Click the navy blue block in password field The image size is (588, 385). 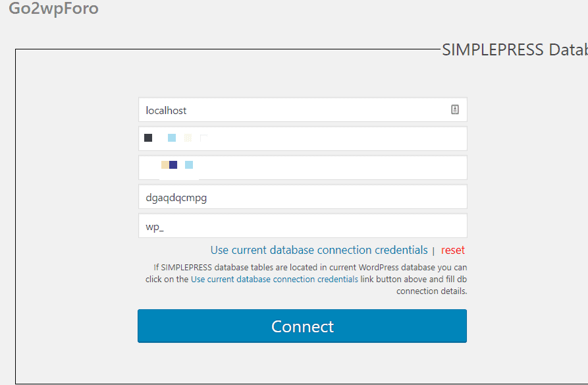tap(173, 165)
